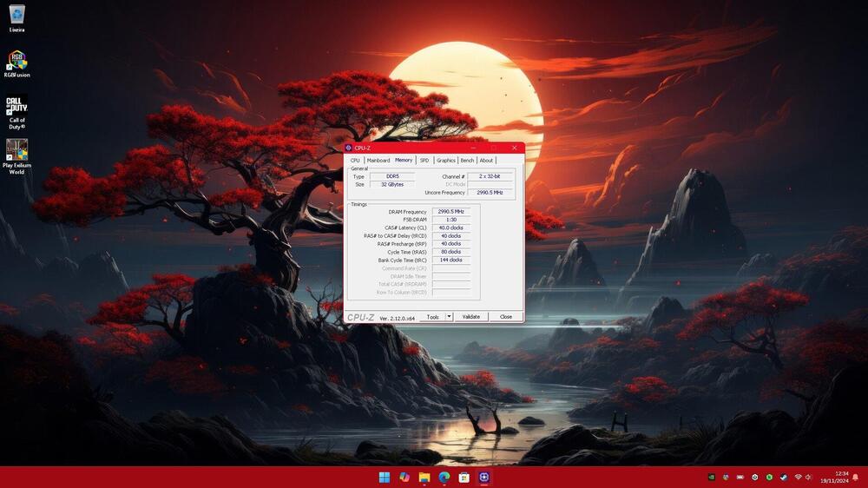Select the Play Exilium World shortcut
The height and width of the screenshot is (488, 868).
16,151
